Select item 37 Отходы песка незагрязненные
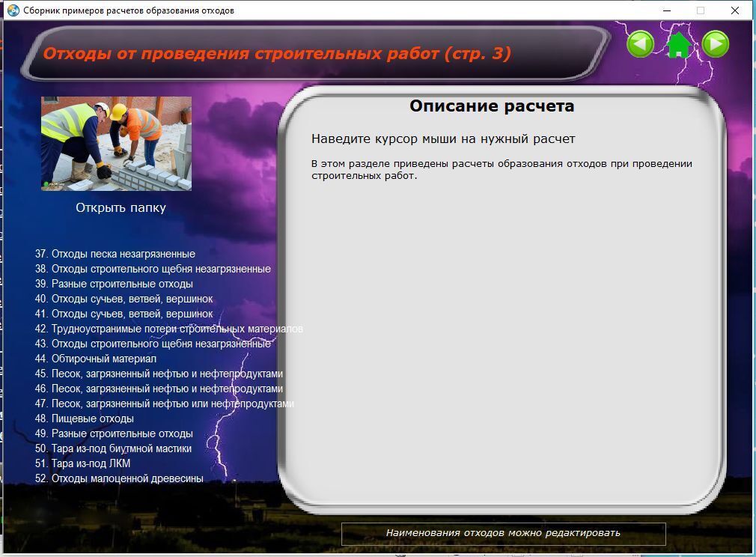 pyautogui.click(x=115, y=254)
